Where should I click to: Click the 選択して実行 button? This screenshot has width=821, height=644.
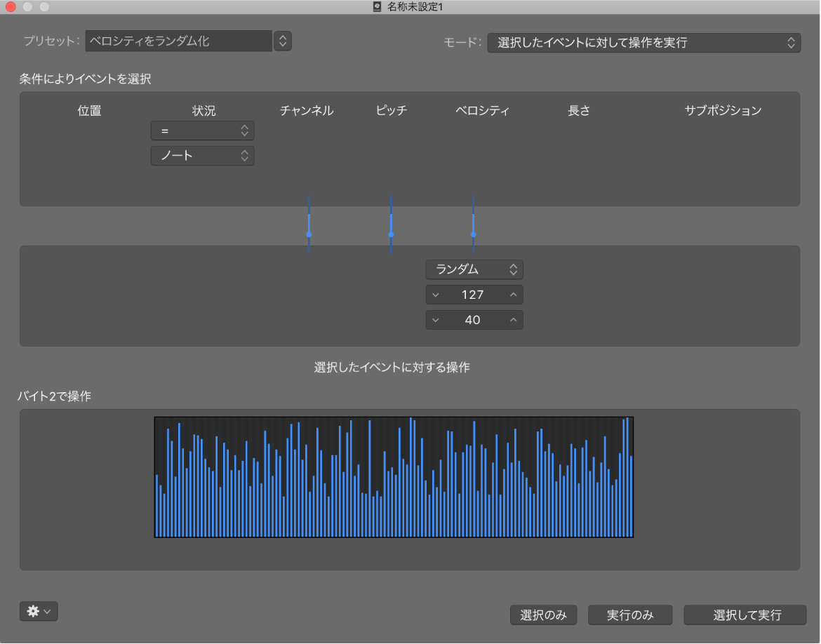tap(745, 615)
